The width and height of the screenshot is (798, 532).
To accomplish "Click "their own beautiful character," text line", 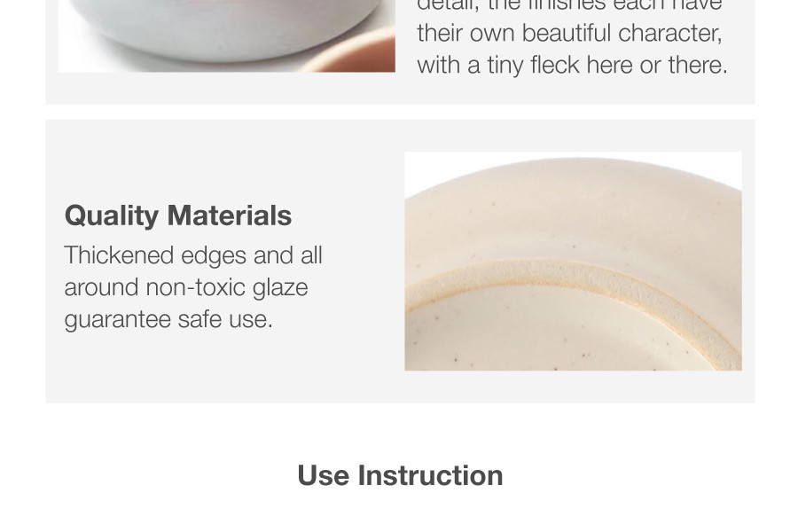I will 569,34.
